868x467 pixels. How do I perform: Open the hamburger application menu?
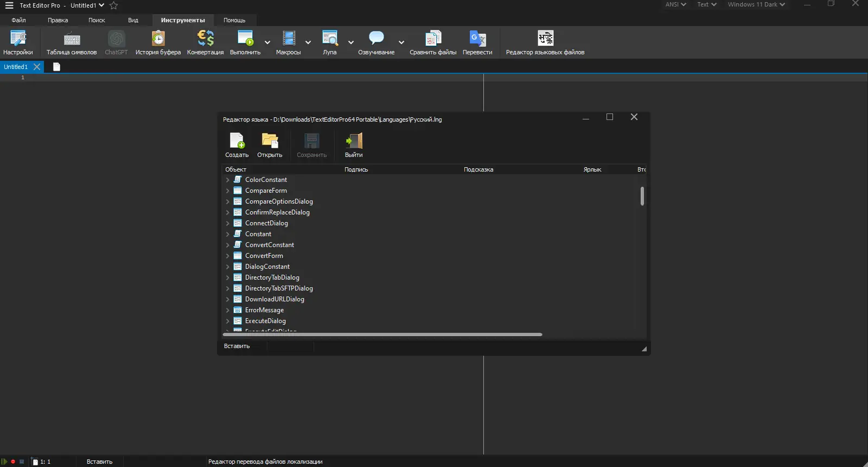[9, 5]
